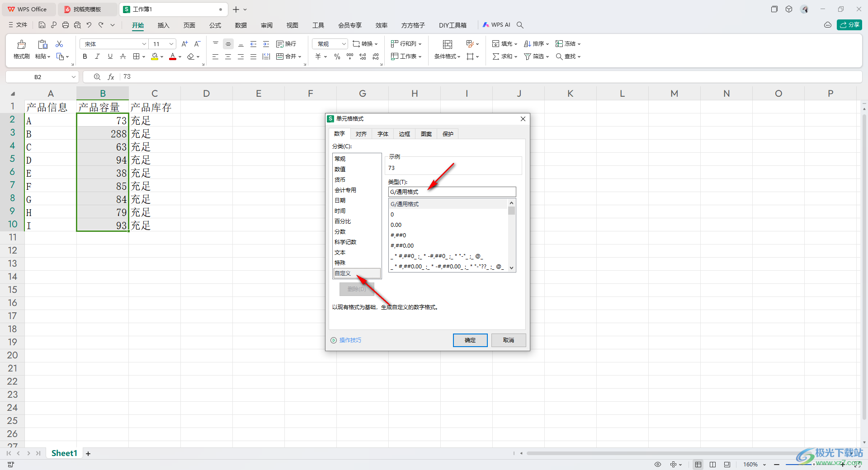Select 数值 category in list
Viewport: 868px width, 470px height.
(x=357, y=169)
